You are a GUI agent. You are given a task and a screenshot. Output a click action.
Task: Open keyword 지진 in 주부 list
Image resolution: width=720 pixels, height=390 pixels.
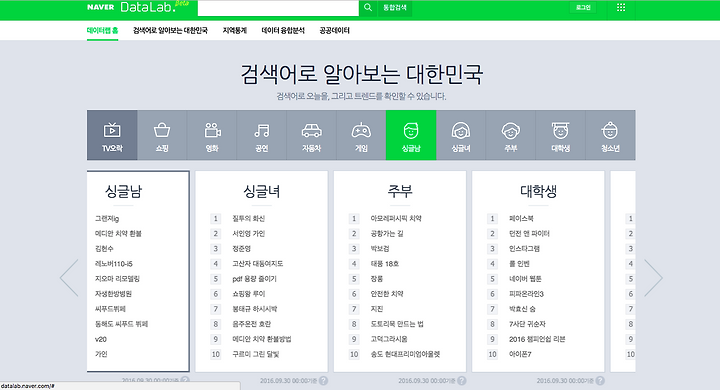pos(377,309)
